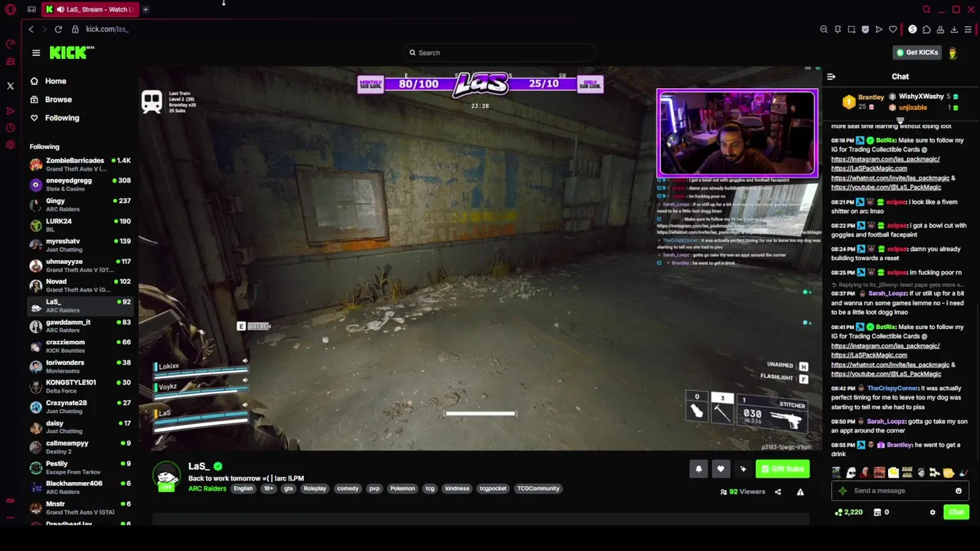Open channel points 2,220 balance

pos(849,513)
